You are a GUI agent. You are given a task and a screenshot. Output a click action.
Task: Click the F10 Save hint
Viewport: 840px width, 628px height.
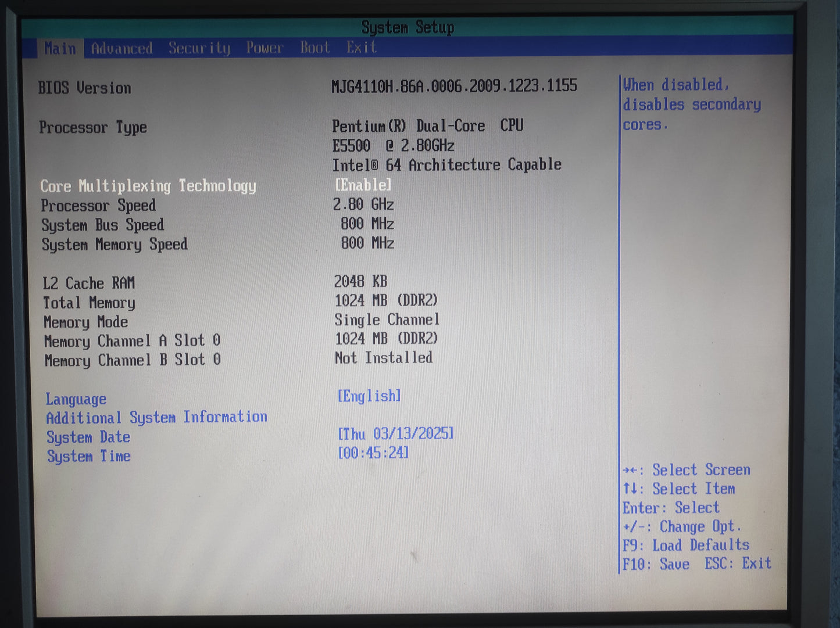(x=656, y=565)
